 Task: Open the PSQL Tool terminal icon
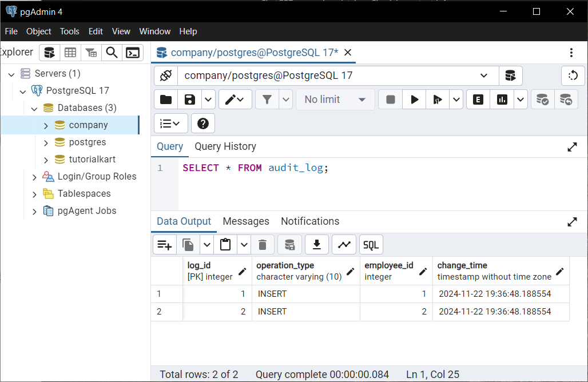pyautogui.click(x=133, y=53)
